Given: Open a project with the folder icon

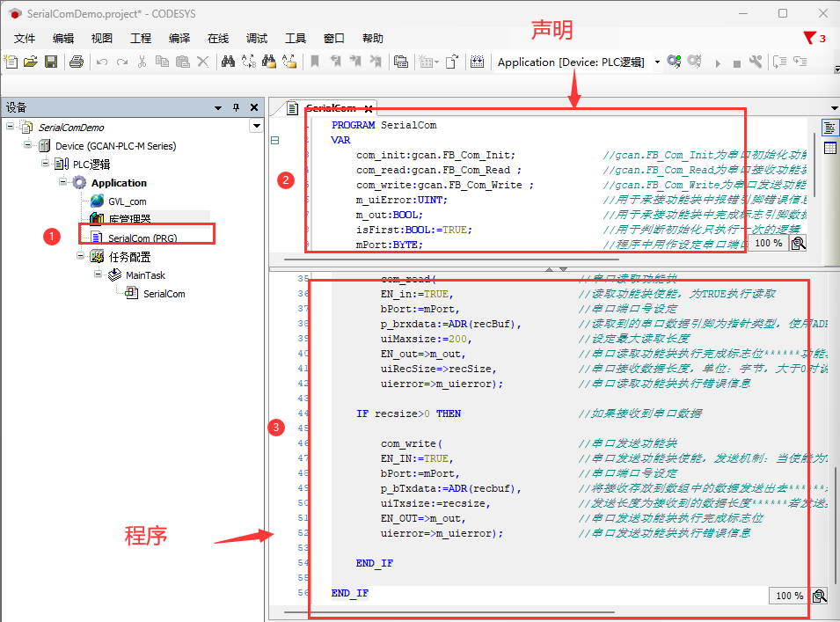Looking at the screenshot, I should (x=31, y=62).
